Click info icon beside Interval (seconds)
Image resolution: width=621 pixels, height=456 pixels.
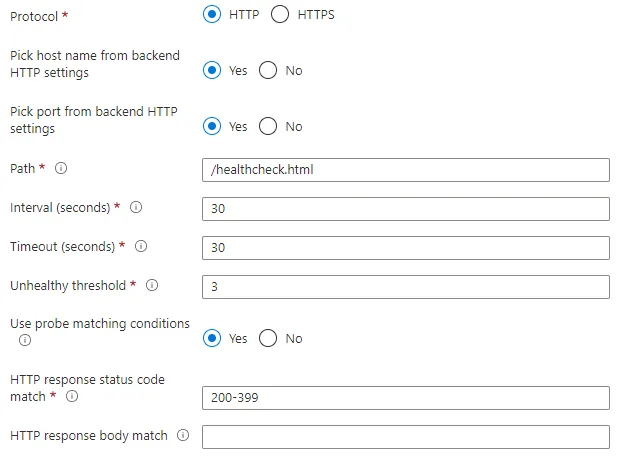[x=135, y=208]
